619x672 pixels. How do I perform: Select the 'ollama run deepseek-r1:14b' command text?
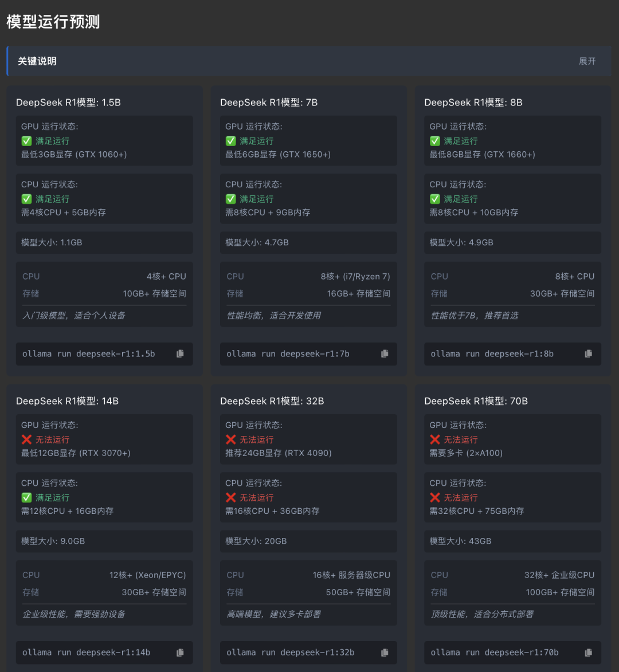point(86,653)
